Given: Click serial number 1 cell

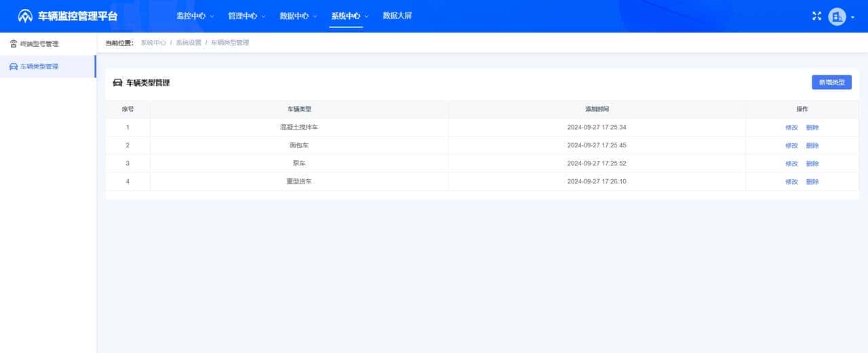Looking at the screenshot, I should [127, 128].
